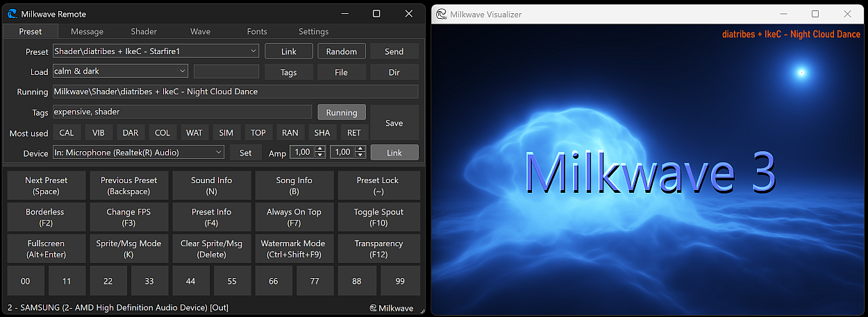Select the VIB most-used tag

(x=99, y=132)
